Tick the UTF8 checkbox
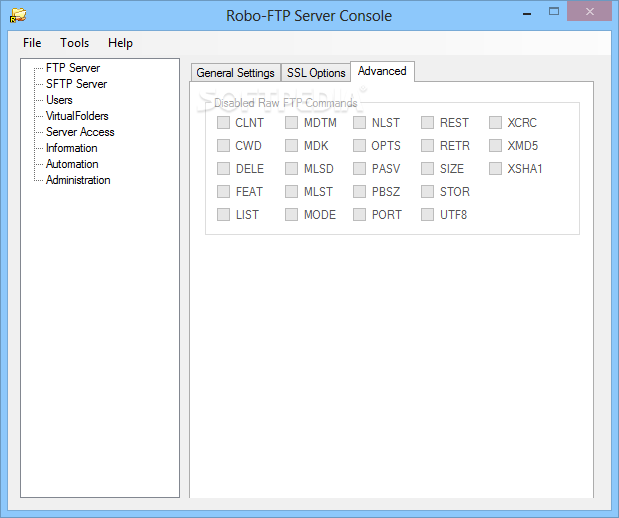The image size is (619, 518). (427, 214)
